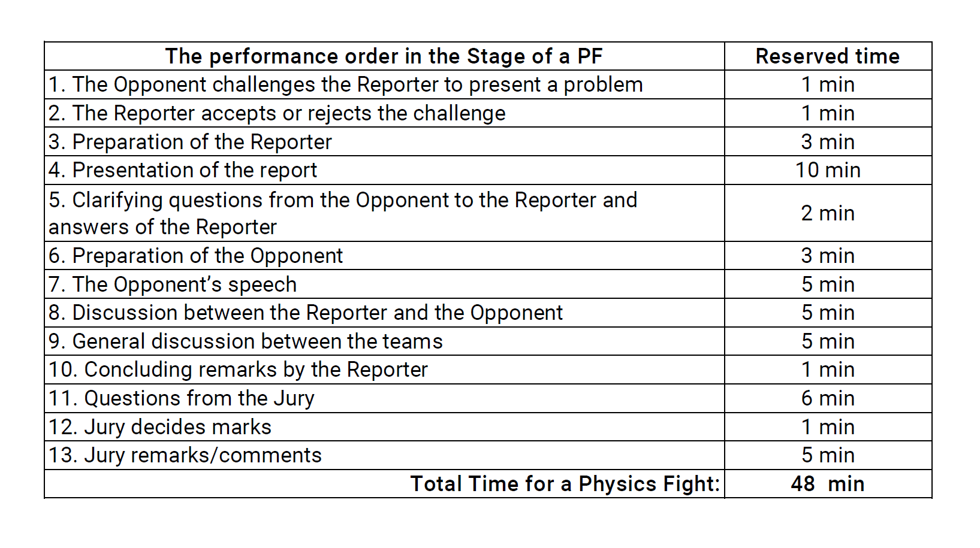Click 'Concluding remarks by the Reporter' cell

click(x=384, y=370)
